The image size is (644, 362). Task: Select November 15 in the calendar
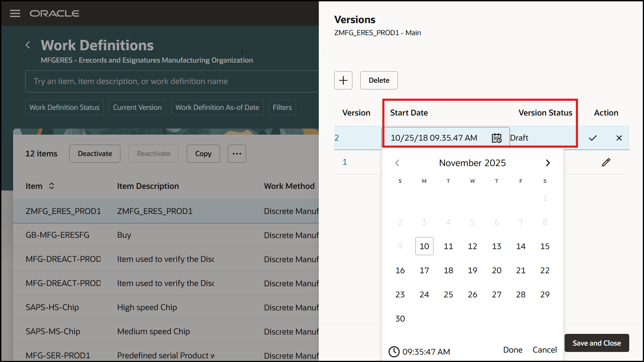coord(545,246)
